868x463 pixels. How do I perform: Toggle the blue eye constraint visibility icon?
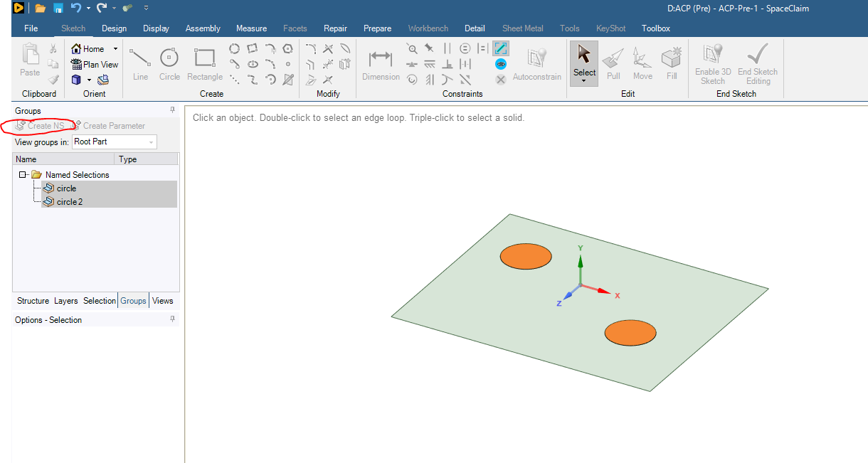point(501,64)
